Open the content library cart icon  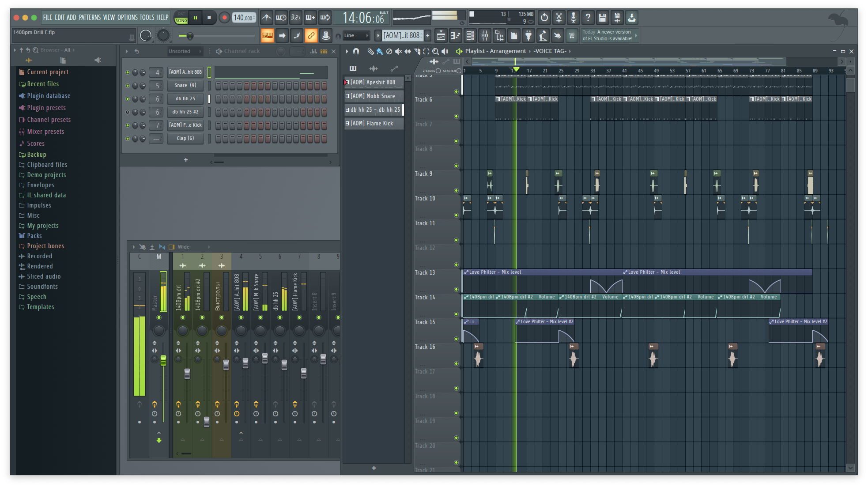pyautogui.click(x=572, y=35)
